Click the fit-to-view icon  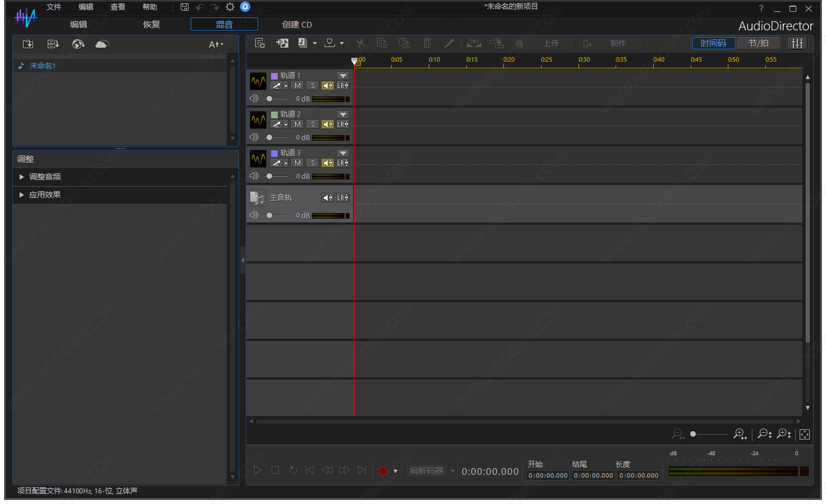pos(805,434)
